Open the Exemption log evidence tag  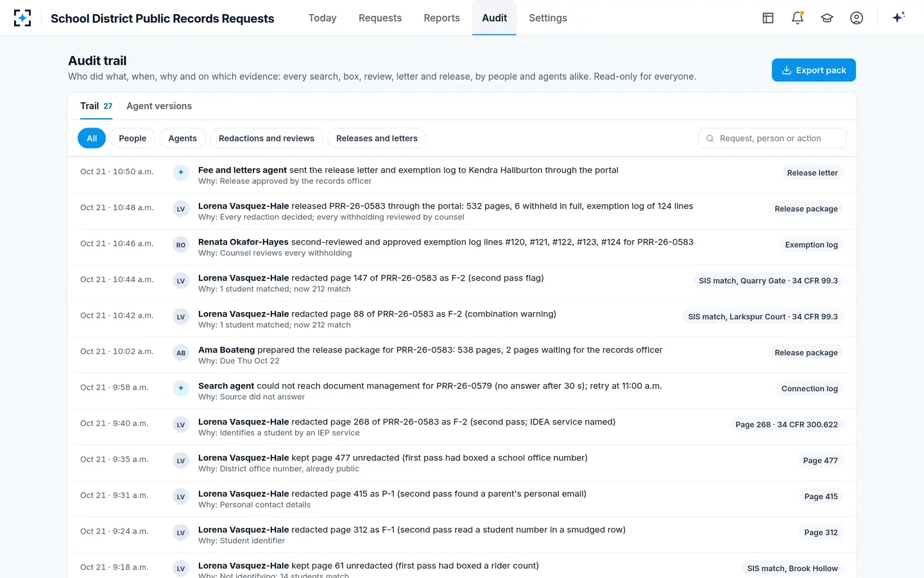[811, 245]
